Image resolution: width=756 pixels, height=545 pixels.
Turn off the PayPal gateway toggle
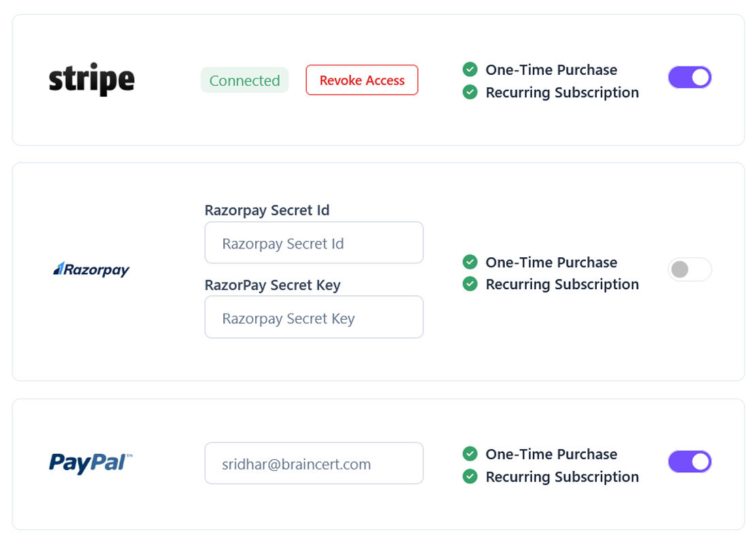click(x=689, y=462)
